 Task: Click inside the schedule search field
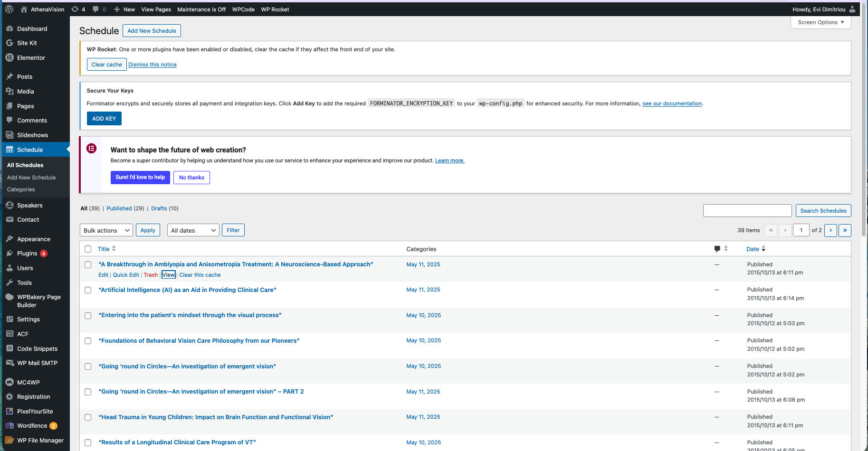pyautogui.click(x=747, y=210)
